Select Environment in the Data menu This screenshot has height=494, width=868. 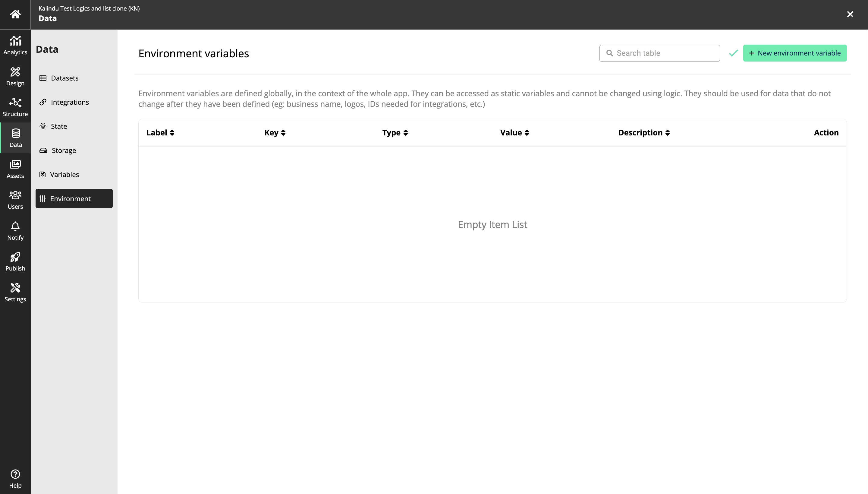click(74, 198)
